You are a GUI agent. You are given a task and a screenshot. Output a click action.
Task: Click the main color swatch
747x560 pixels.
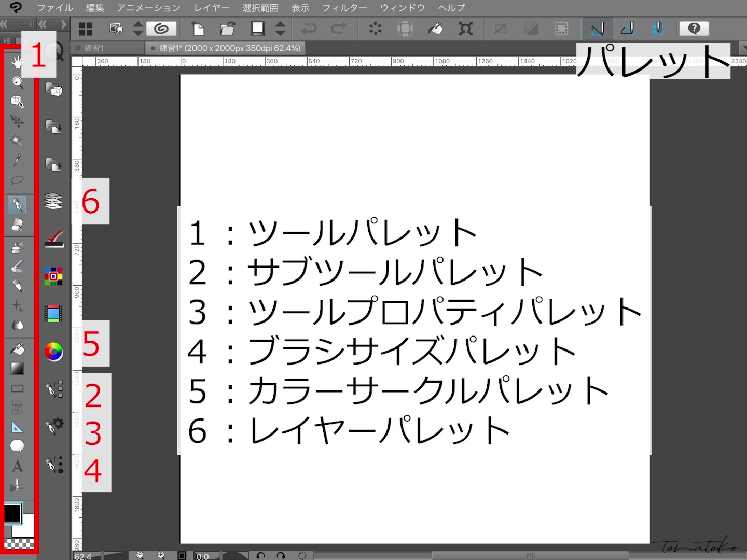pyautogui.click(x=12, y=513)
